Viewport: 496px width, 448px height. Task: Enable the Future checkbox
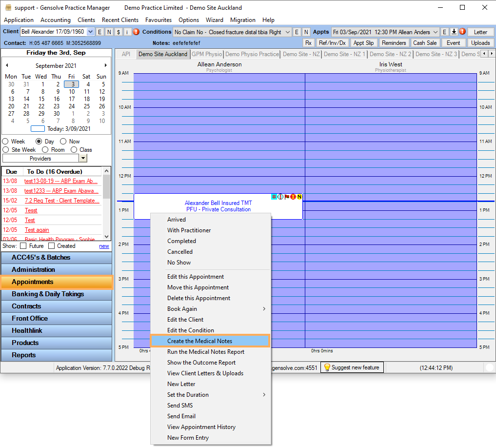click(x=23, y=246)
